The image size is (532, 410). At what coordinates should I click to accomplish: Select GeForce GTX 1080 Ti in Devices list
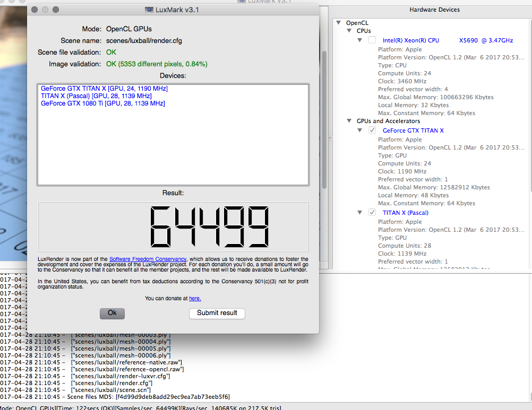103,103
